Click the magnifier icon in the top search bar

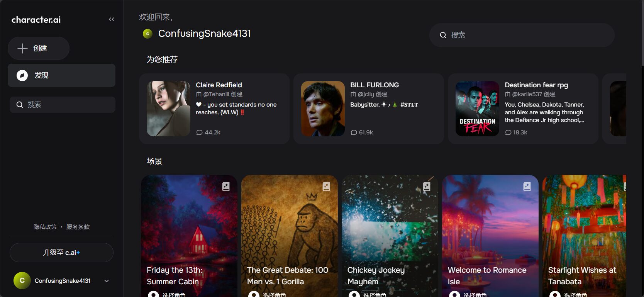(x=443, y=35)
